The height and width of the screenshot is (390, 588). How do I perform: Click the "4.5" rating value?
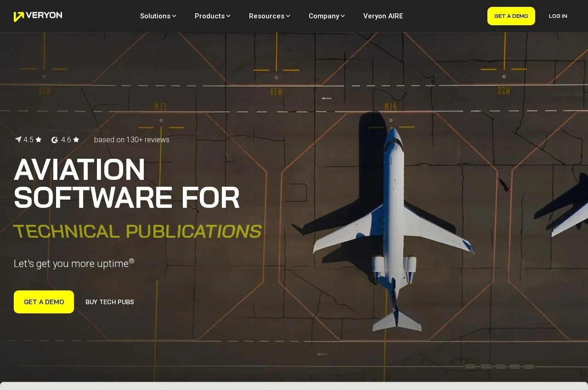tap(28, 139)
